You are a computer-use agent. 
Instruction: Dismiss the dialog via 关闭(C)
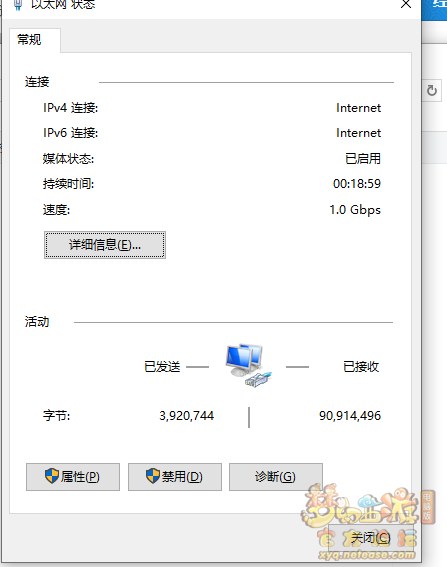371,538
